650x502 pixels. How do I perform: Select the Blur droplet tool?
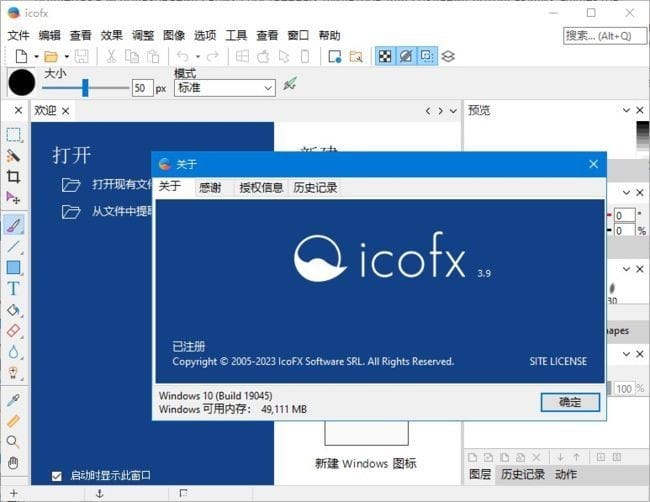click(13, 352)
